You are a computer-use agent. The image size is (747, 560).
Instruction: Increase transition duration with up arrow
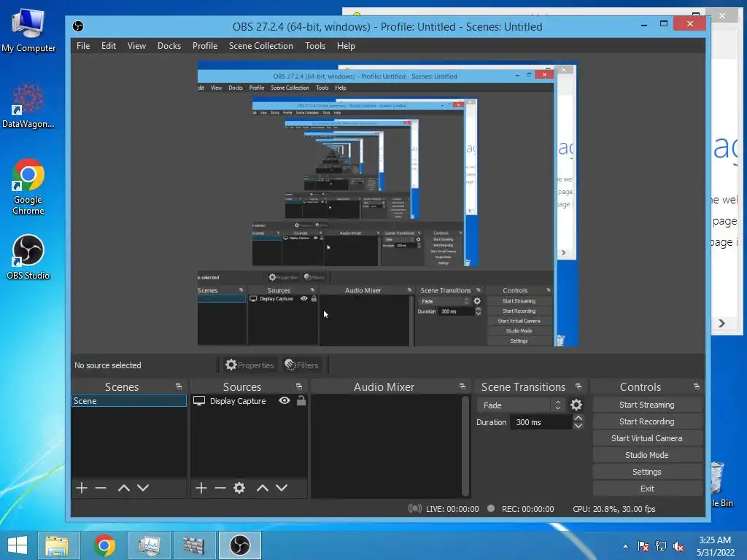coord(578,418)
